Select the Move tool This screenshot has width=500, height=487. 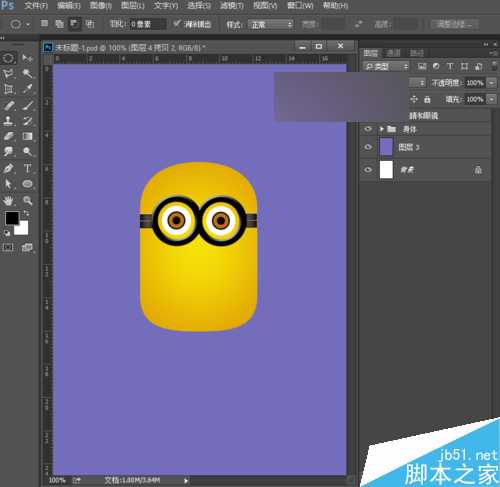27,58
